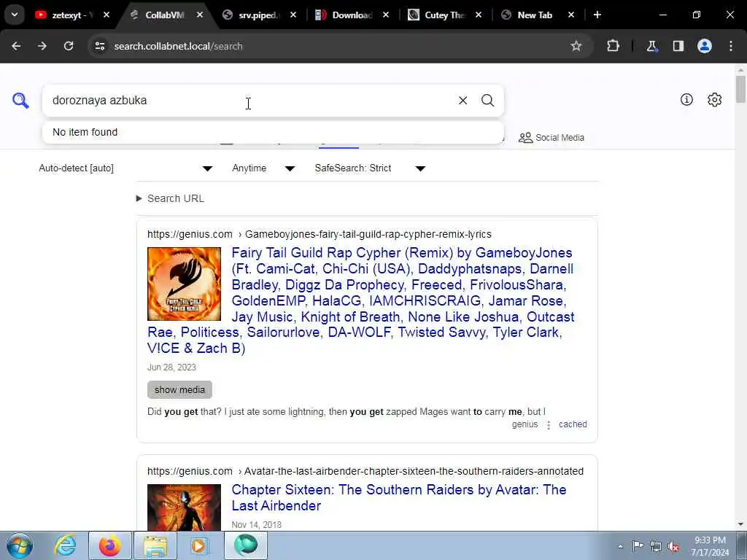Submit search with magnifier button
Viewport: 747px width, 560px height.
tap(487, 101)
